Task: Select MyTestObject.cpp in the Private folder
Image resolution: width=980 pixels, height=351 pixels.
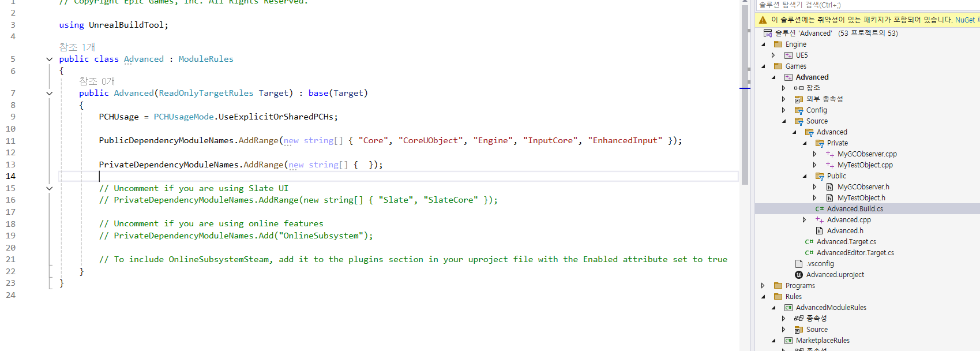Action: pos(865,165)
